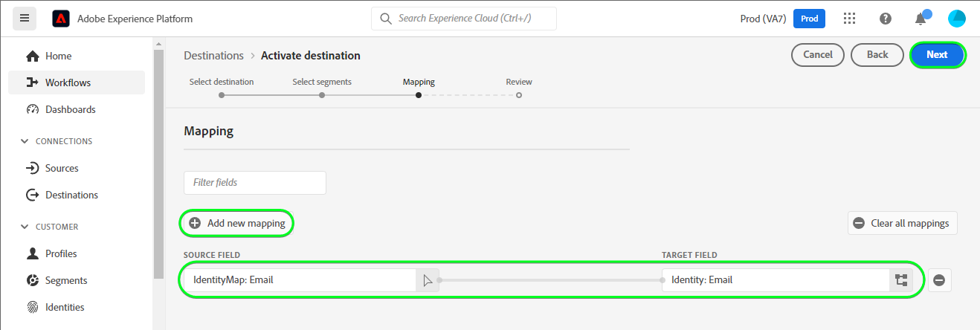Click the Adobe Experience Platform logo
980x330 pixels.
(x=61, y=19)
